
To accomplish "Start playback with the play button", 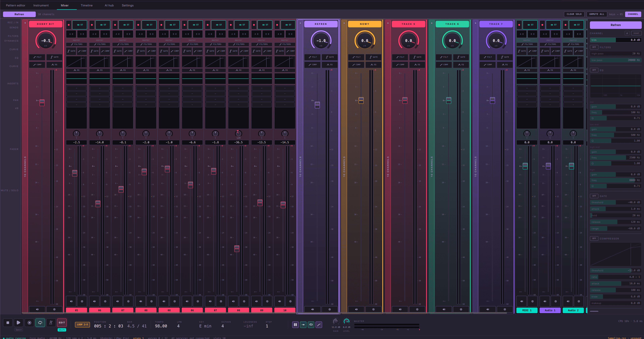I will pyautogui.click(x=18, y=323).
